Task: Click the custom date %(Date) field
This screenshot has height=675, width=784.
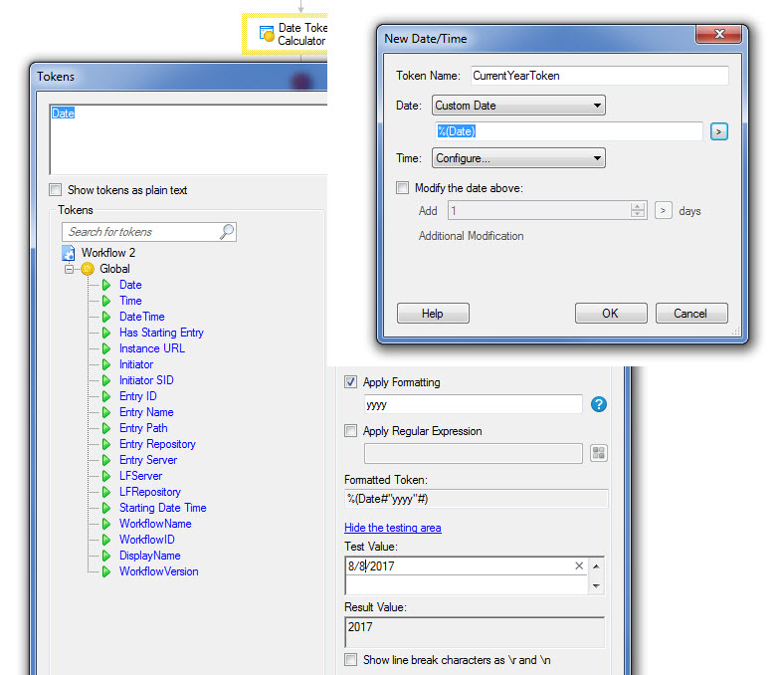Action: tap(568, 131)
